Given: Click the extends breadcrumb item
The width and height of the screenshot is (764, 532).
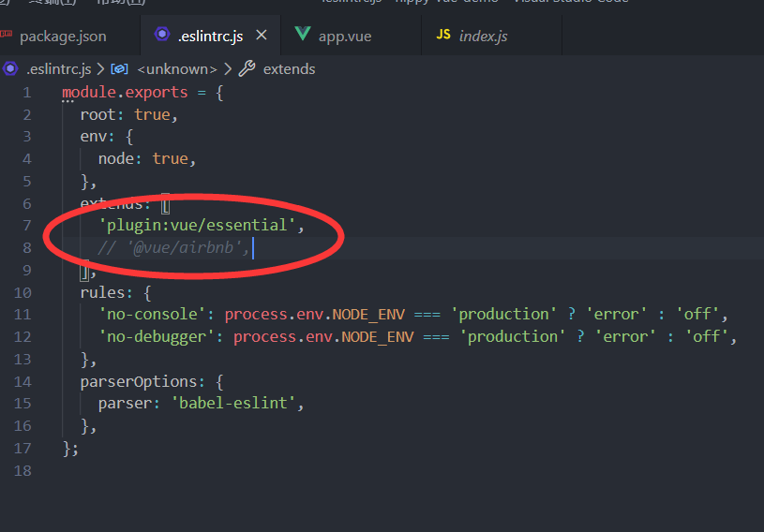Looking at the screenshot, I should point(289,69).
